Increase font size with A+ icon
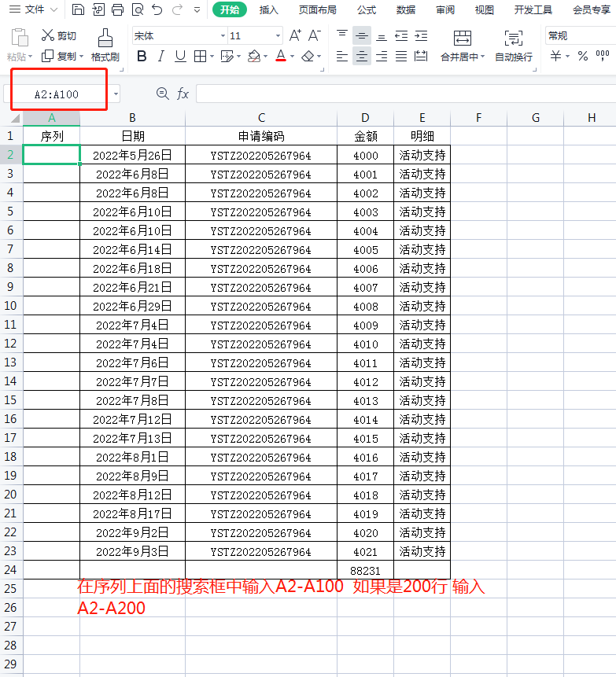The width and height of the screenshot is (616, 677). (295, 35)
